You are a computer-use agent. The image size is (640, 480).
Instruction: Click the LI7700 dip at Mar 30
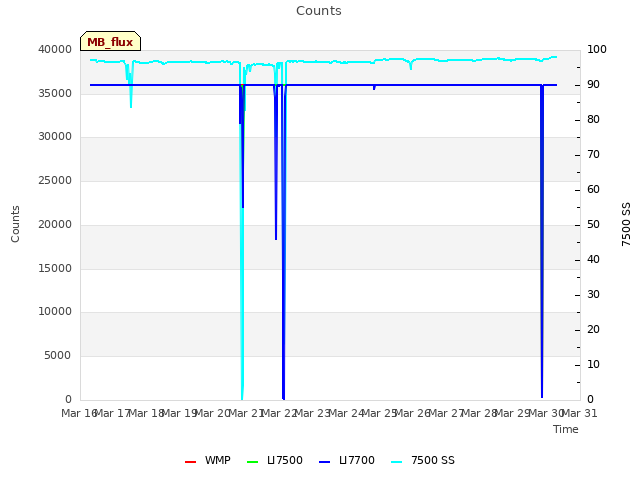542,241
